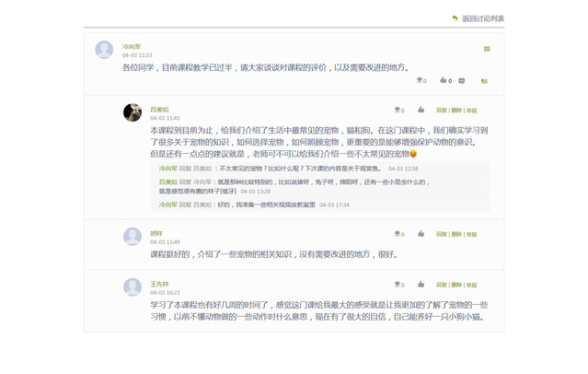Like 胡祥's comment with thumbs up

(421, 234)
